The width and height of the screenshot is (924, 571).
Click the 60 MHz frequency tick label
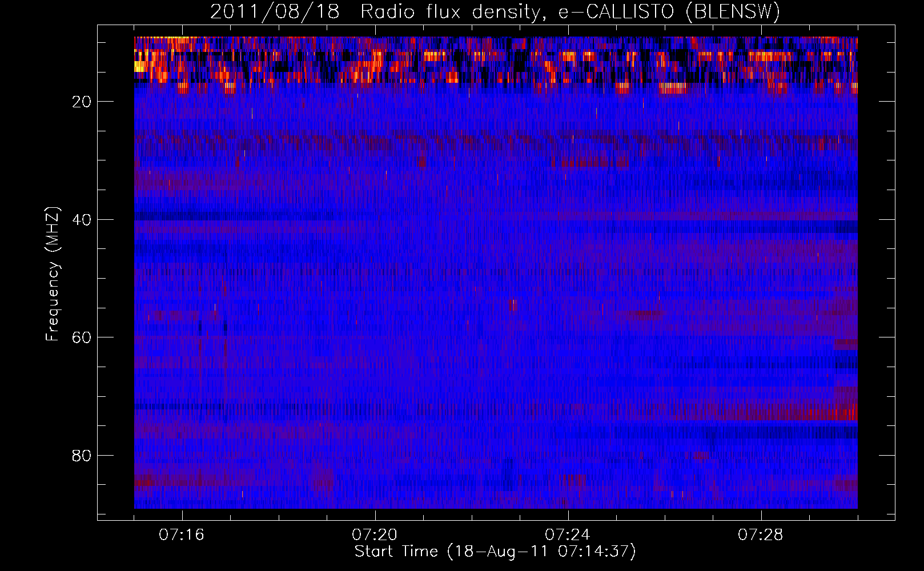[82, 337]
